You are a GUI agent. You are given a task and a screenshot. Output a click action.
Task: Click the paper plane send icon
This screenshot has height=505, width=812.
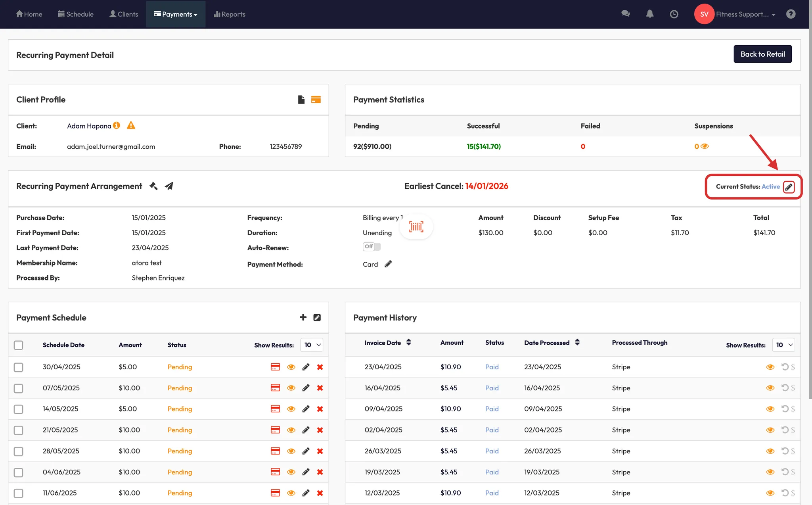pos(169,186)
